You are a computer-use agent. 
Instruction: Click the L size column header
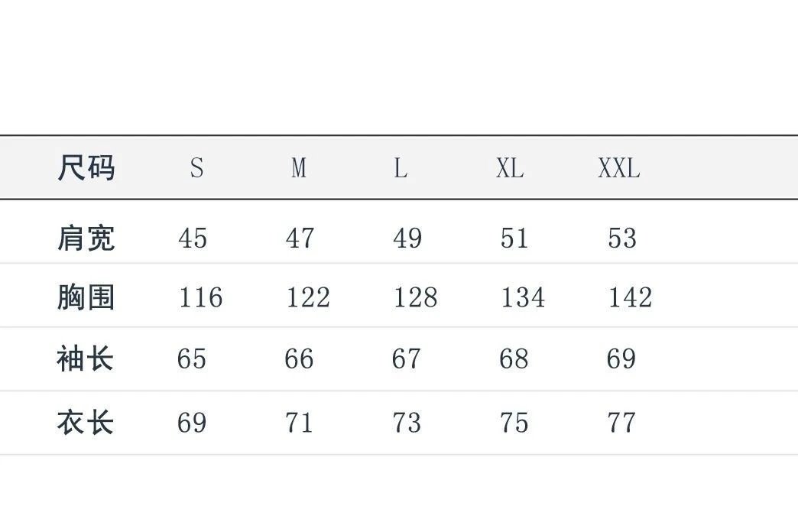coord(401,167)
